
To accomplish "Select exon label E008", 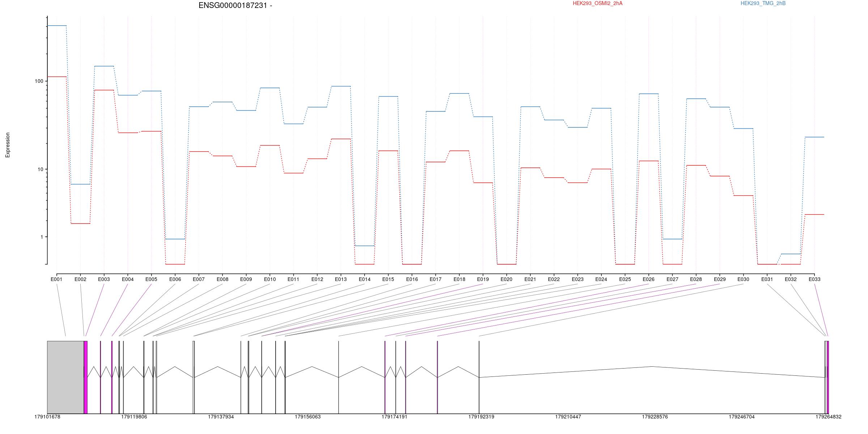I will [222, 279].
